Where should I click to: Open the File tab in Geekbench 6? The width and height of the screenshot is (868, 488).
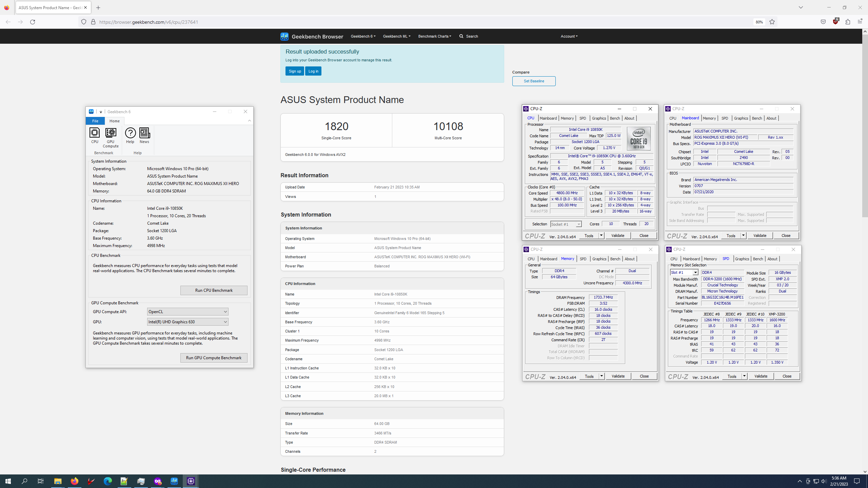click(x=95, y=121)
